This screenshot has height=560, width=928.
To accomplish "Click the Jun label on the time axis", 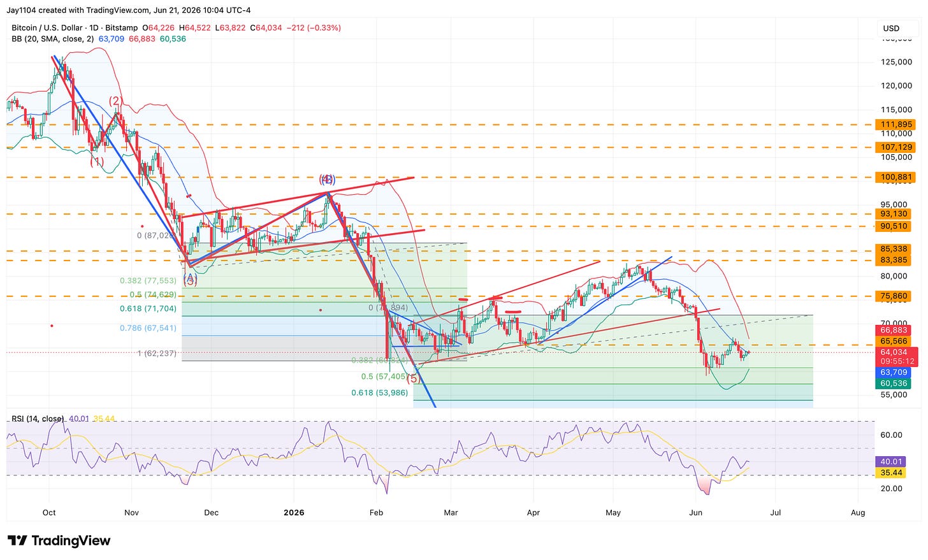I will pos(696,512).
